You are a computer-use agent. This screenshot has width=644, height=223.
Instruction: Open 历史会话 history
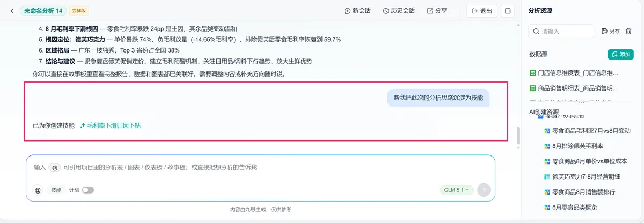click(x=399, y=11)
